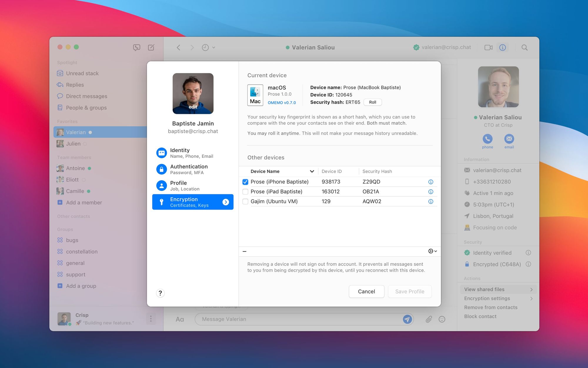The height and width of the screenshot is (368, 588).
Task: Select the Encryption menu tab
Action: point(193,202)
